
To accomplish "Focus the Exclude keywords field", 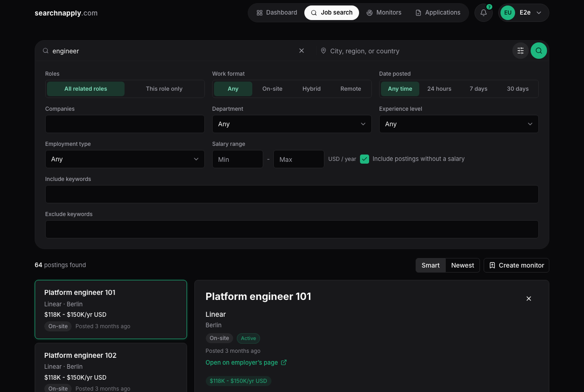I will (x=292, y=229).
